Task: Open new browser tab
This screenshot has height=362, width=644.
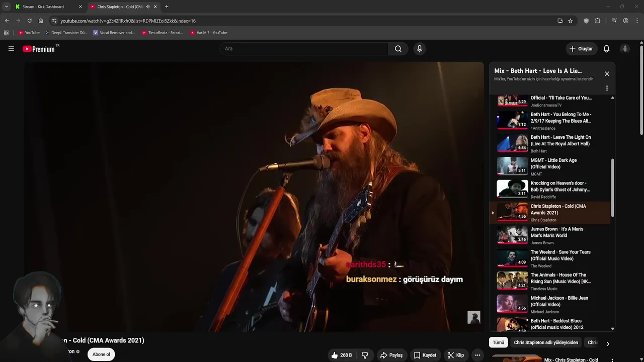Action: pos(167,7)
